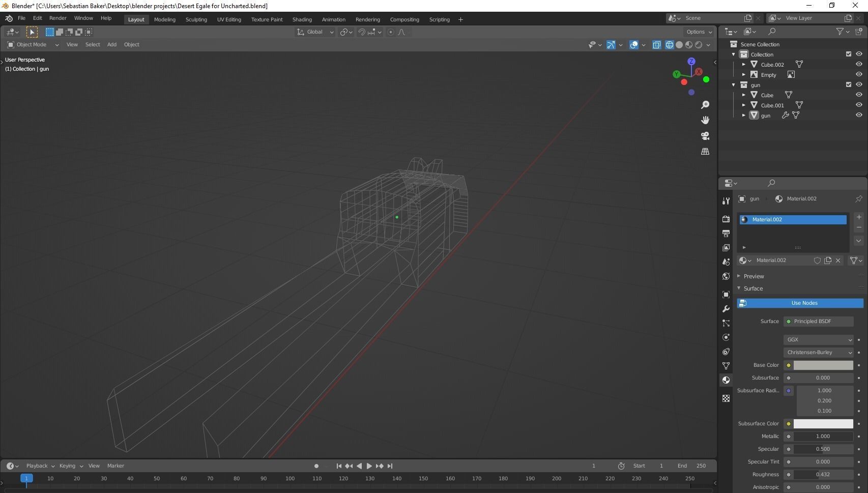The width and height of the screenshot is (868, 493).
Task: Open the timeline Marker menu
Action: click(x=115, y=466)
